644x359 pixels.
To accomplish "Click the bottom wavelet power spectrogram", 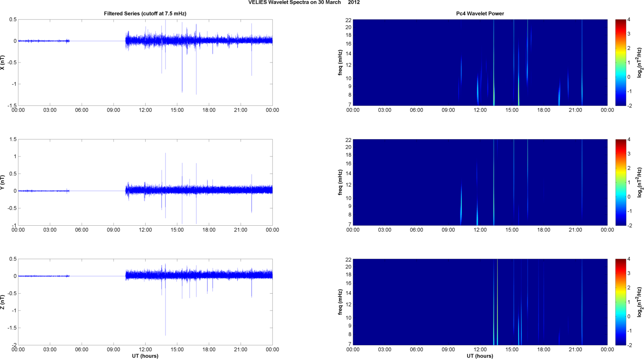I will pos(480,302).
